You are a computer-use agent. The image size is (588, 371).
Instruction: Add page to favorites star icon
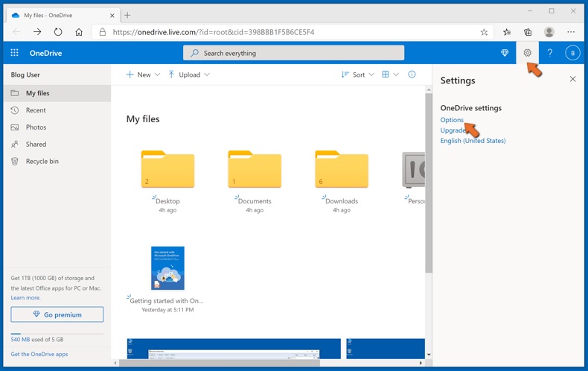tap(484, 32)
